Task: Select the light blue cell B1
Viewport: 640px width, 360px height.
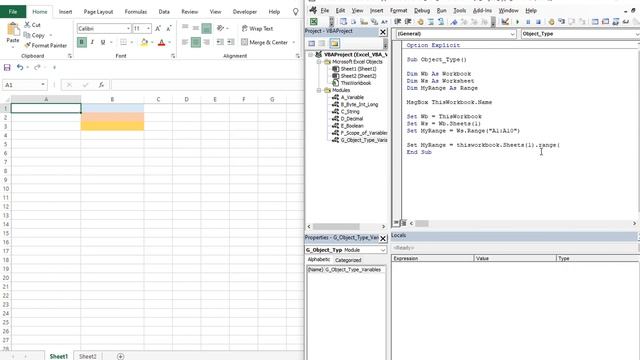Action: point(112,108)
